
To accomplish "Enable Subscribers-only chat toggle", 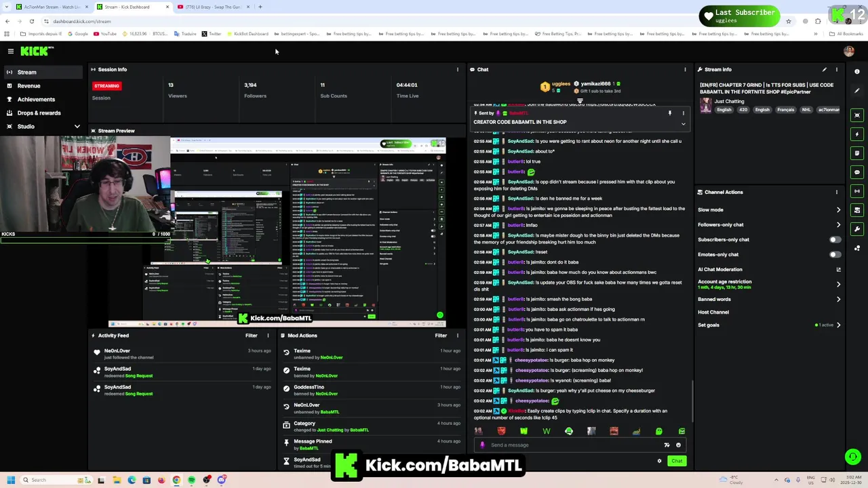I will (835, 239).
